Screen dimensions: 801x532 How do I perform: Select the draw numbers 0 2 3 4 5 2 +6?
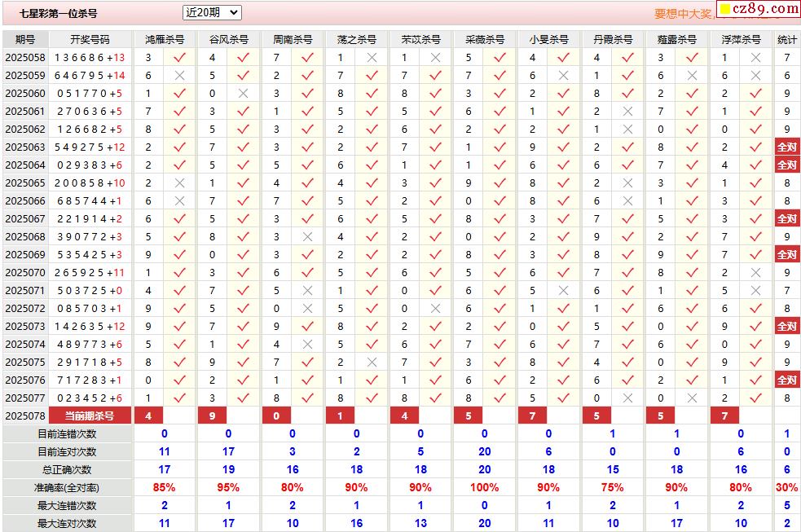click(90, 398)
